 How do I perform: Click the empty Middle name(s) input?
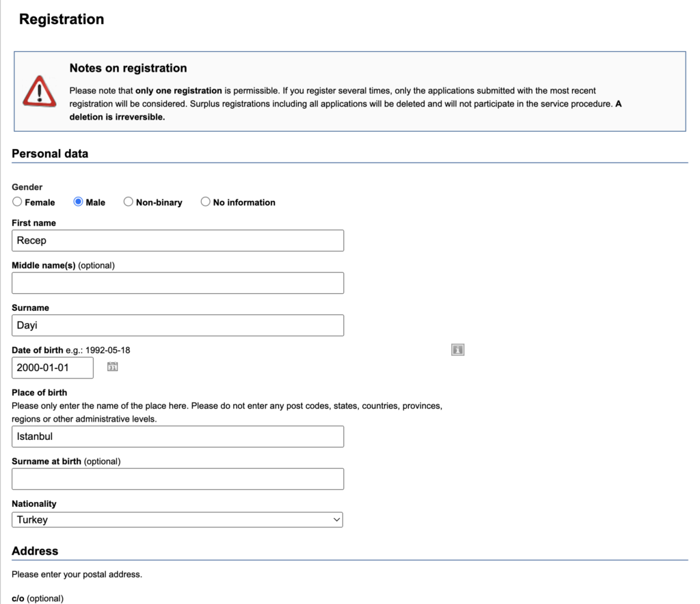[x=177, y=283]
